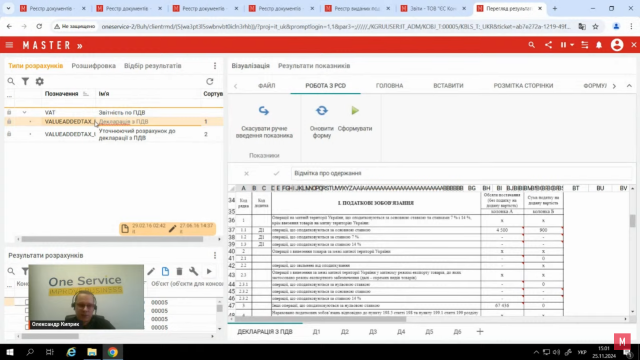This screenshot has height=360, width=640.
Task: Tick checkbox of first 00005 result row
Action: 27,302
